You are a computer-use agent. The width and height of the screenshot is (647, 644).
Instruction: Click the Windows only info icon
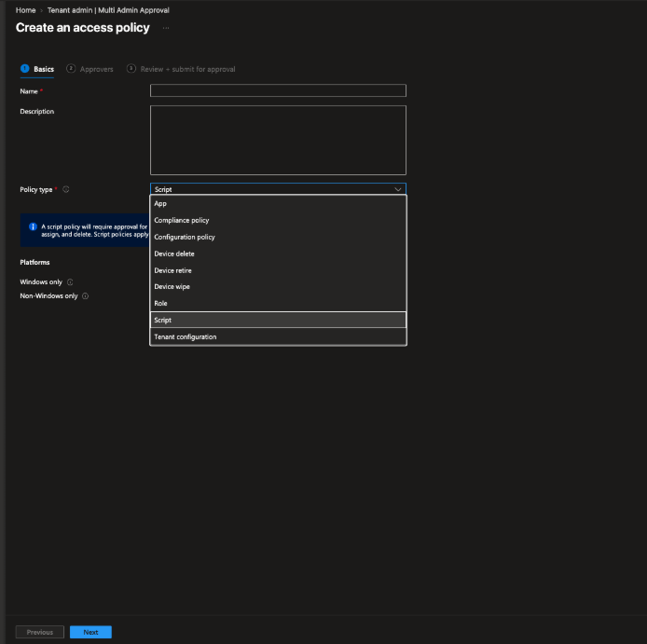(x=70, y=282)
